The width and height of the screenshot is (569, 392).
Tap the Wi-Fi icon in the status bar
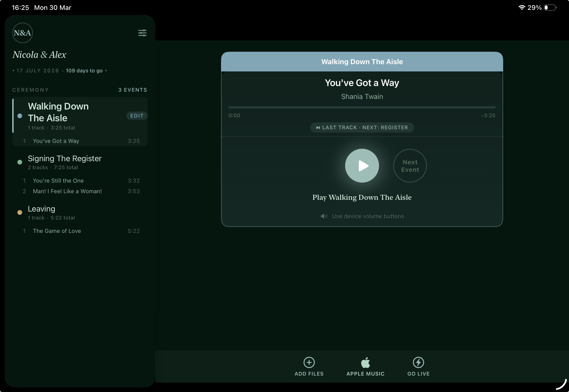(x=522, y=7)
